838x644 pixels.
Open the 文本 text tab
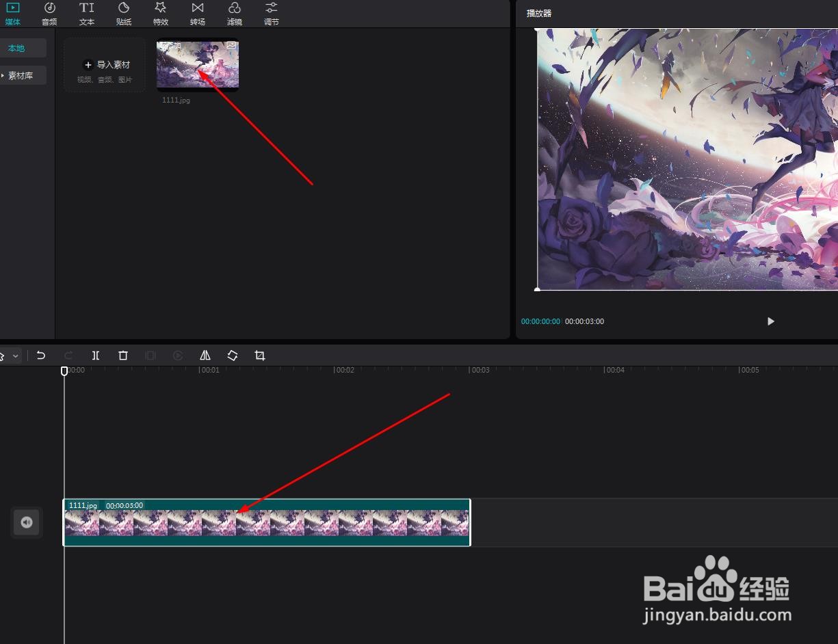(86, 14)
